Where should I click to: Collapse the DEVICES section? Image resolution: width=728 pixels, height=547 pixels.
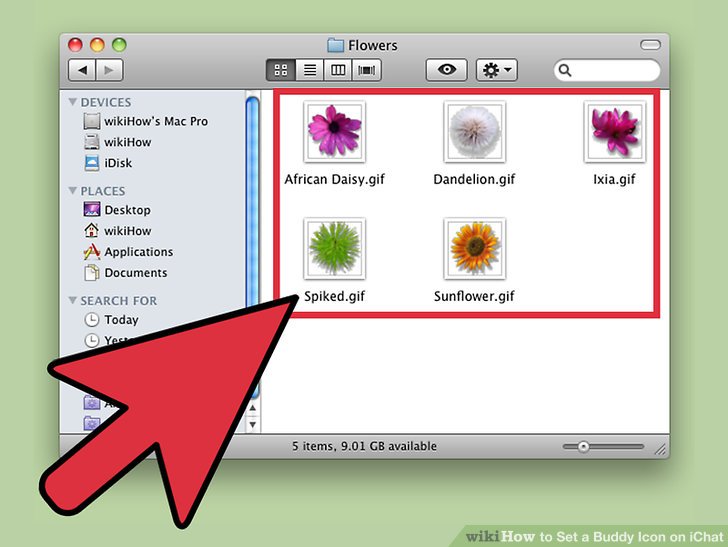click(x=72, y=102)
